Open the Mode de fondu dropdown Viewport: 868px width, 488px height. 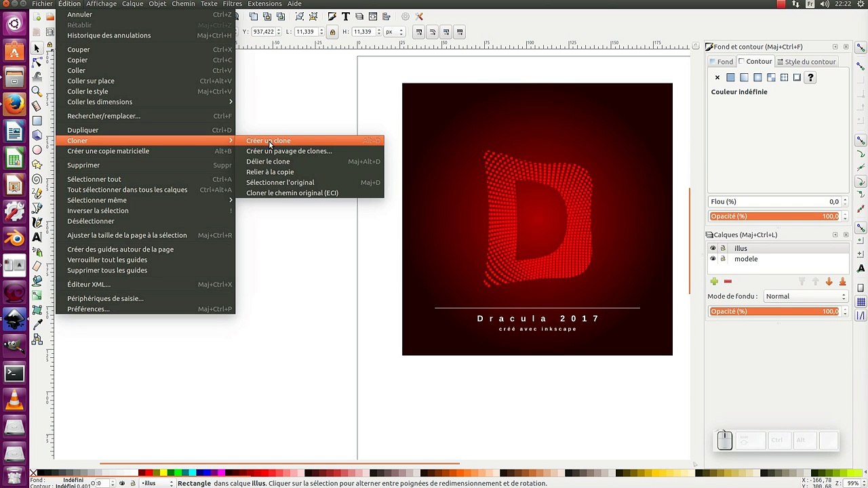tap(806, 296)
